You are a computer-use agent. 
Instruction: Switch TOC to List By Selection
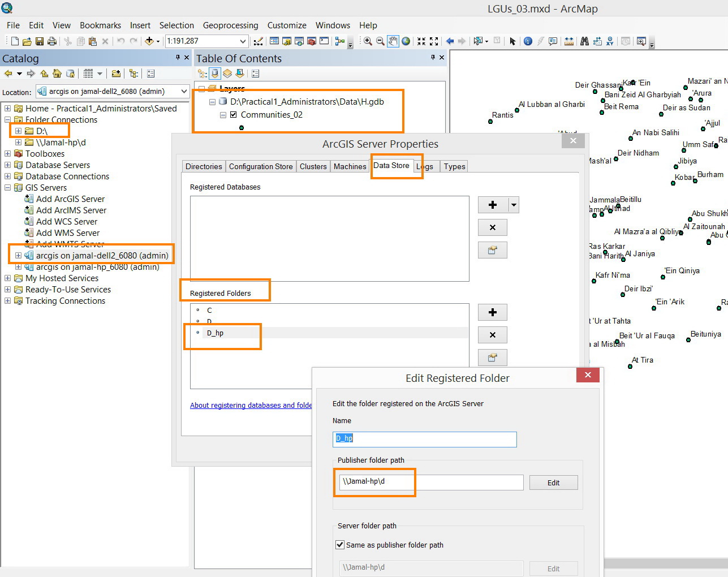(240, 74)
